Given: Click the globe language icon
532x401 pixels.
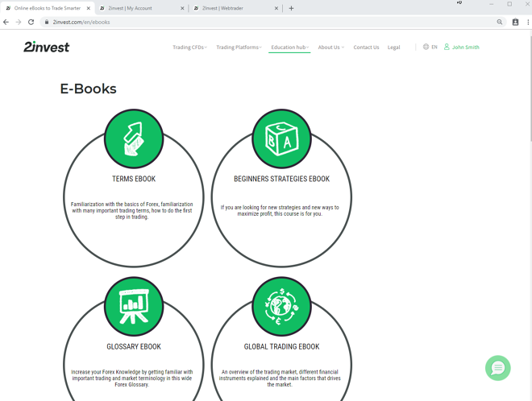Looking at the screenshot, I should click(426, 47).
